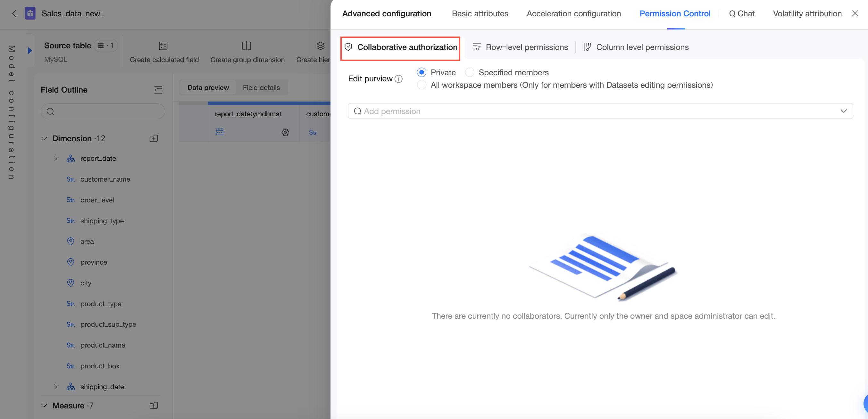Expand the Model configuration side panel arrow
The image size is (868, 419).
[x=30, y=51]
